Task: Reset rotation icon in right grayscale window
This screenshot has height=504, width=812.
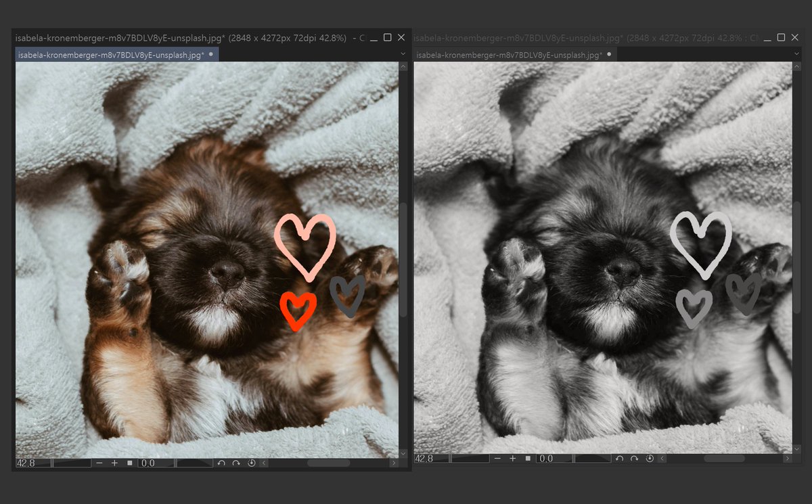Action: point(650,459)
